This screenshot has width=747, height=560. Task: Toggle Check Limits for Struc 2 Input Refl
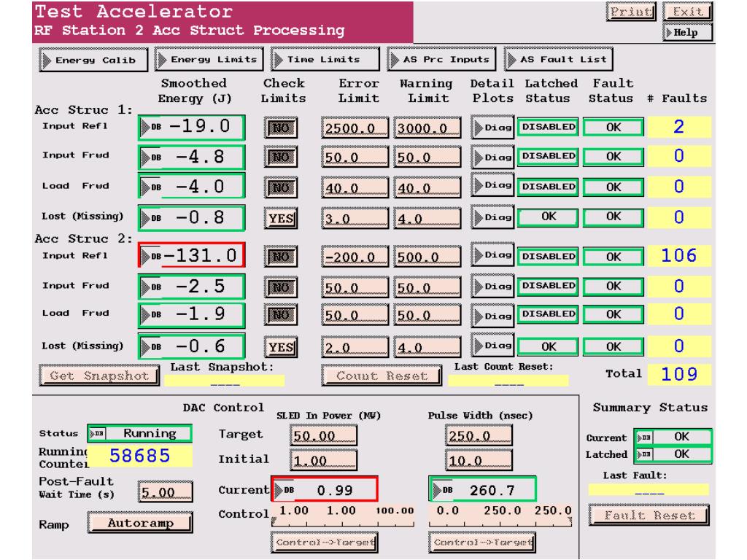tap(281, 257)
